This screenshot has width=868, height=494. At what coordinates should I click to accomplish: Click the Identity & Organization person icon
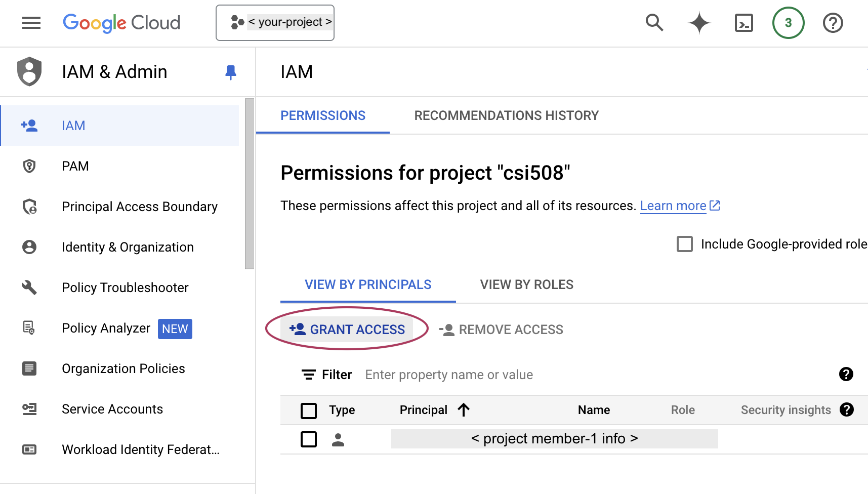pyautogui.click(x=29, y=247)
